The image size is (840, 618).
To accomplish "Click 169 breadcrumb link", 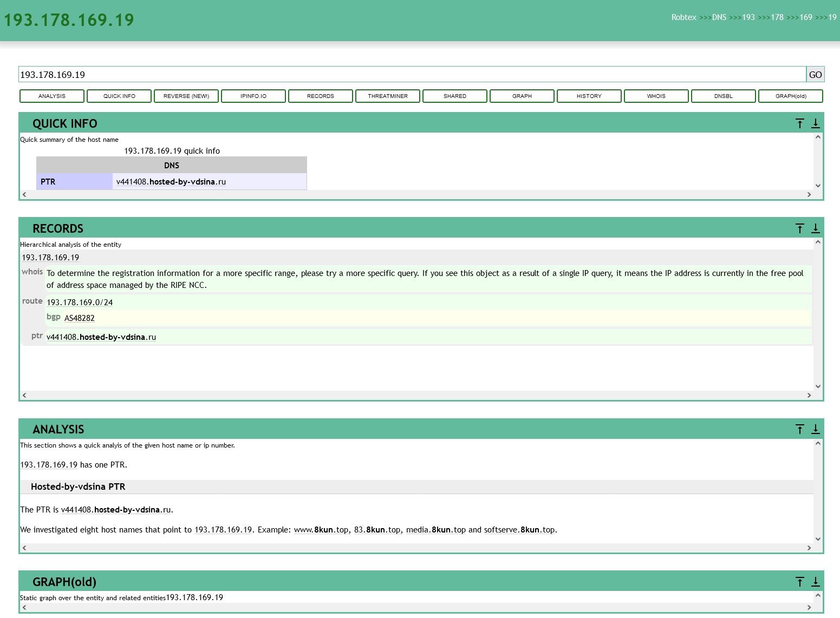I will (x=806, y=17).
